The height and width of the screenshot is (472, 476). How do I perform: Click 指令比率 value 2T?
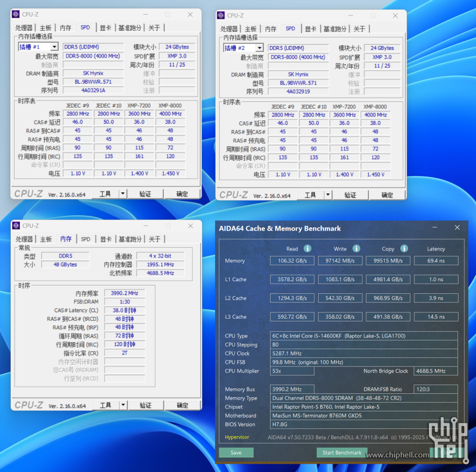click(x=124, y=353)
